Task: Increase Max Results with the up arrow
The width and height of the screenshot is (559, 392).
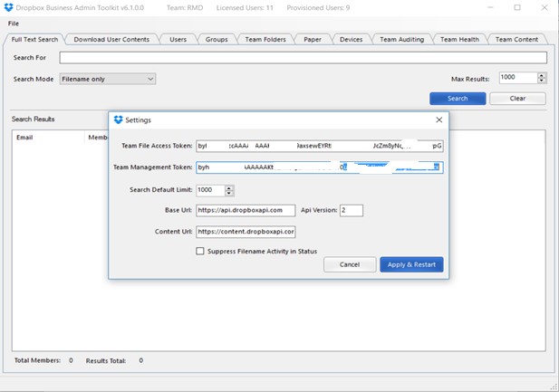Action: click(x=542, y=75)
